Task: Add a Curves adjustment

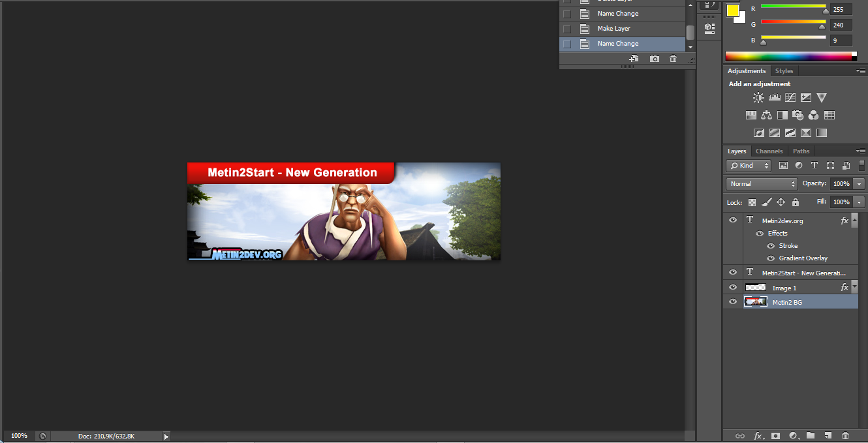Action: click(790, 97)
